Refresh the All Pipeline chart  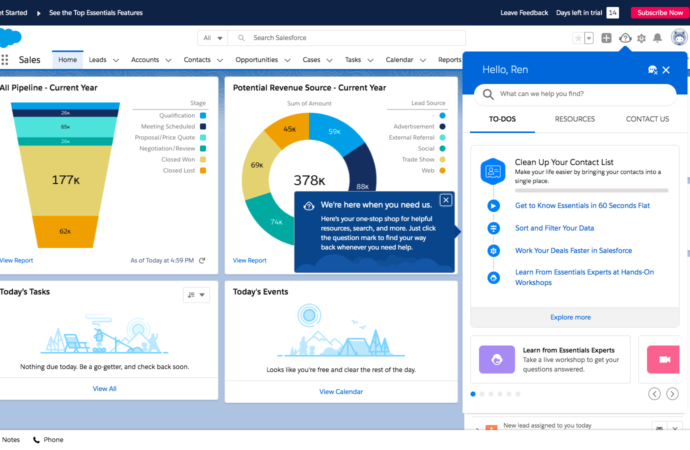[202, 260]
